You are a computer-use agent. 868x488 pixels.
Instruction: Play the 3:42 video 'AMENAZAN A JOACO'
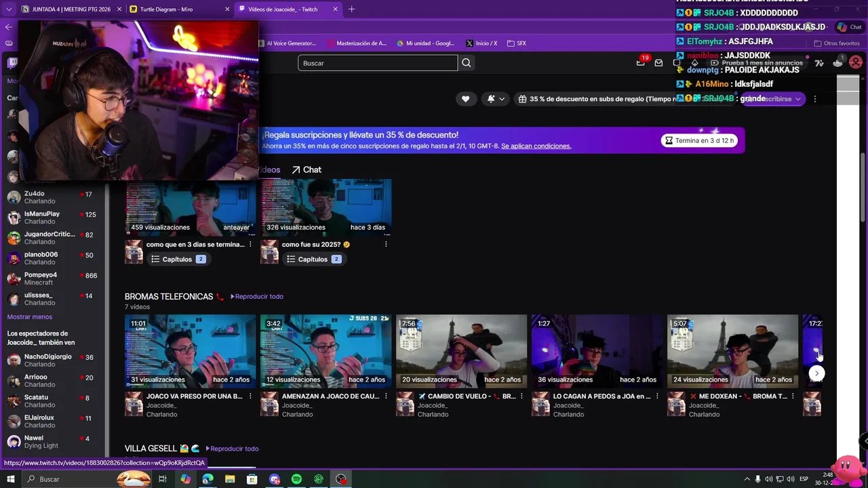pyautogui.click(x=325, y=351)
